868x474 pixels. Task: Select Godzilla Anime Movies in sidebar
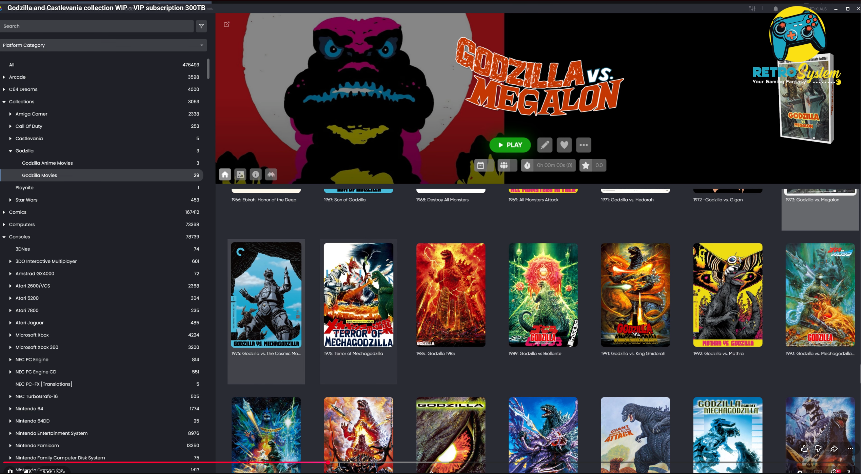pyautogui.click(x=47, y=163)
